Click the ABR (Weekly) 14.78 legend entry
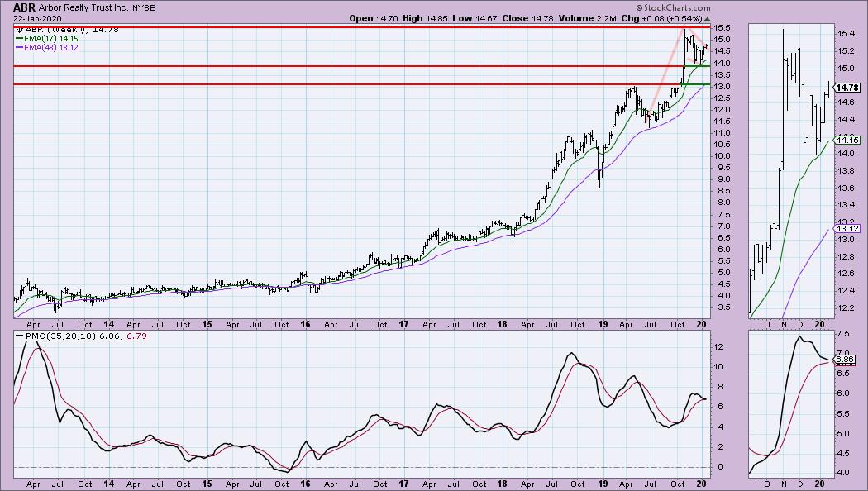 point(71,29)
